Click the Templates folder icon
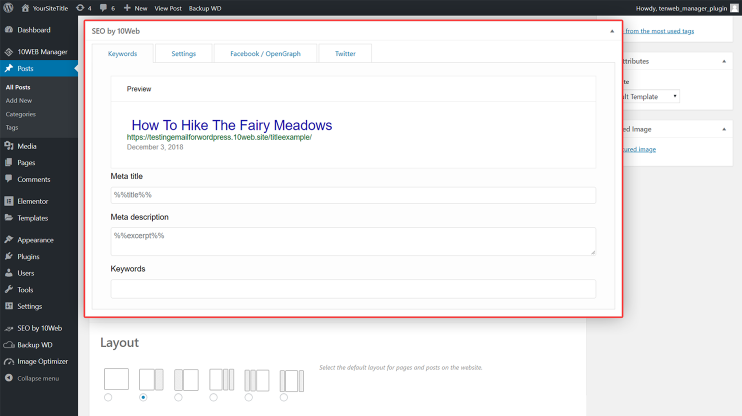 pyautogui.click(x=9, y=218)
